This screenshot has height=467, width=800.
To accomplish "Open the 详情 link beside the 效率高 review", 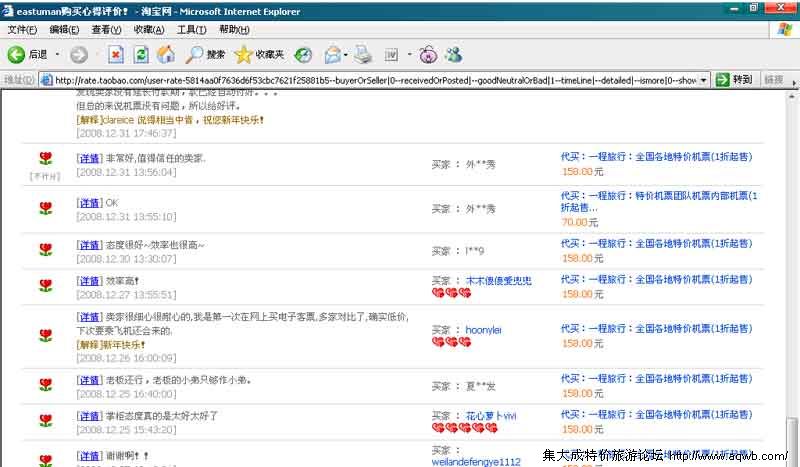I will click(89, 282).
